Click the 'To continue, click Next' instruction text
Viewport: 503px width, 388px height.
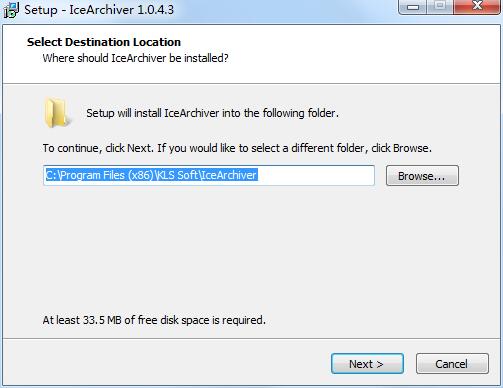(237, 148)
